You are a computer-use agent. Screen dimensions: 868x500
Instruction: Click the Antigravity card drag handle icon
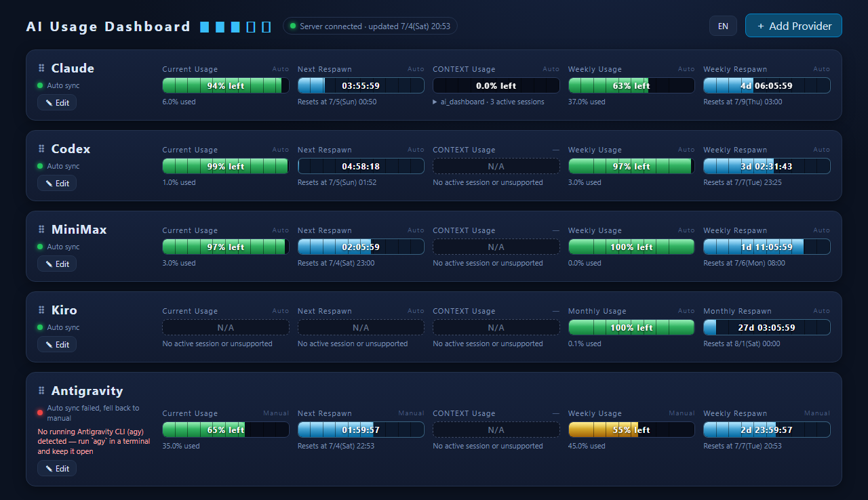[41, 390]
